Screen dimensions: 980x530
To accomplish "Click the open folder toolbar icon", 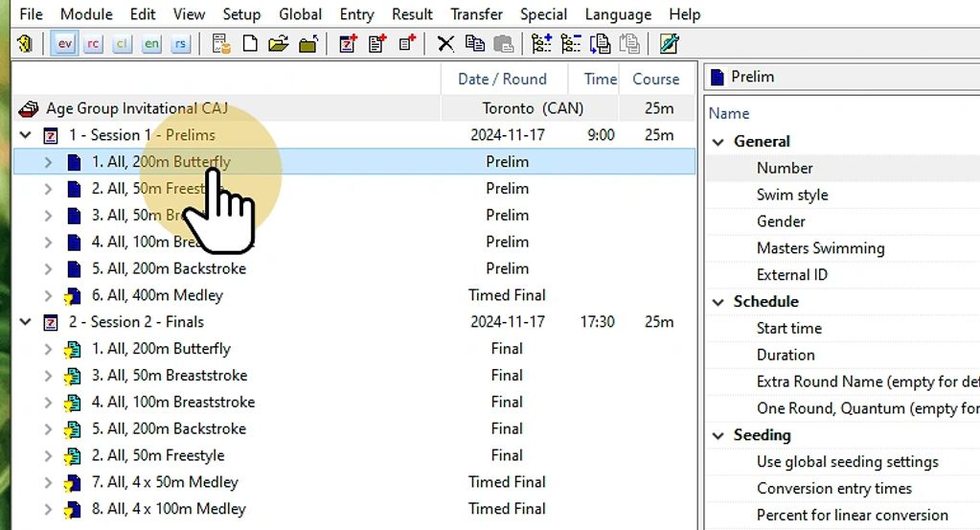I will pos(279,43).
